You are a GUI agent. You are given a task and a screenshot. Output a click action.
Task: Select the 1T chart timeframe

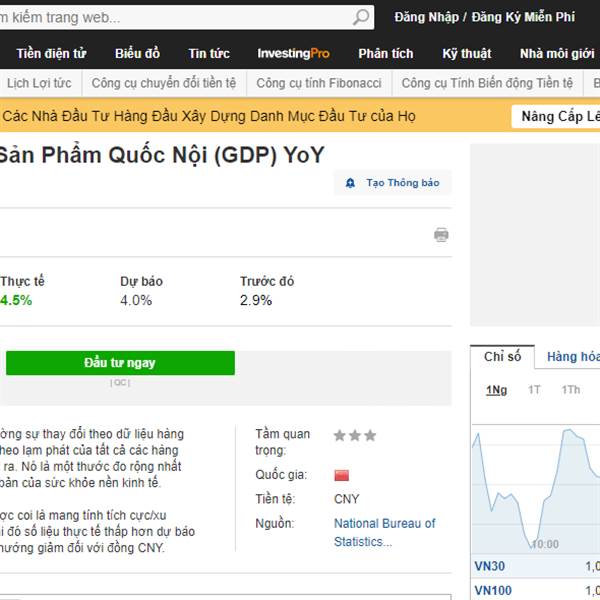534,390
